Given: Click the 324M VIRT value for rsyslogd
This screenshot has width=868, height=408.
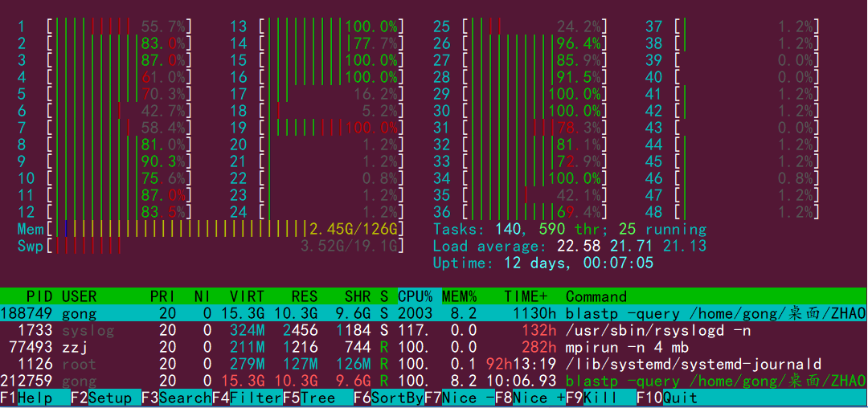Looking at the screenshot, I should (x=247, y=331).
